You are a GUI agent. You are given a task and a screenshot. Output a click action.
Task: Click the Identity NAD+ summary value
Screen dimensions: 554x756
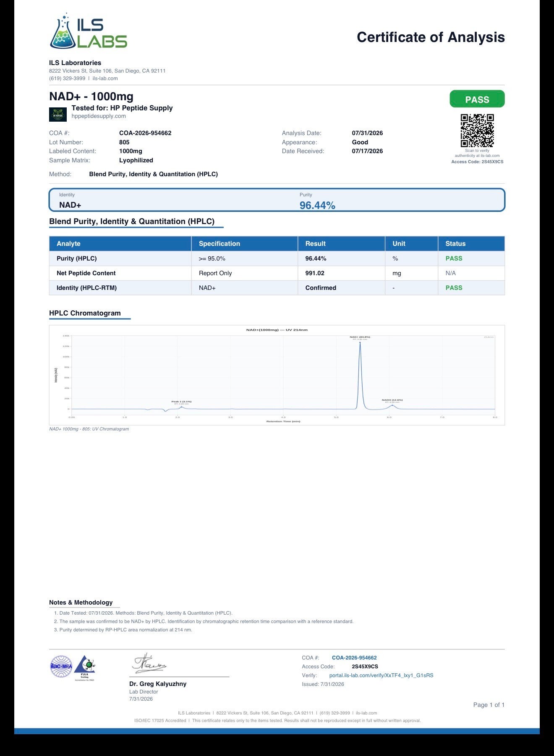pyautogui.click(x=70, y=205)
